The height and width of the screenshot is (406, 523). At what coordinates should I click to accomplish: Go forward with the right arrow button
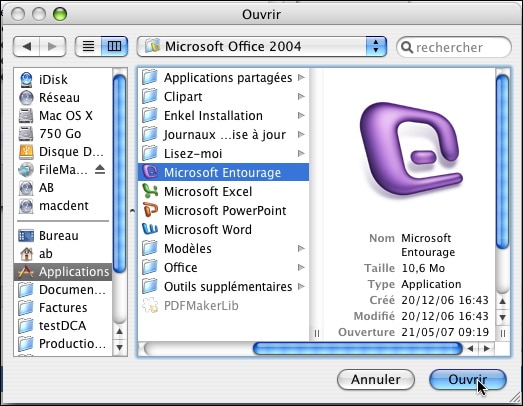52,46
